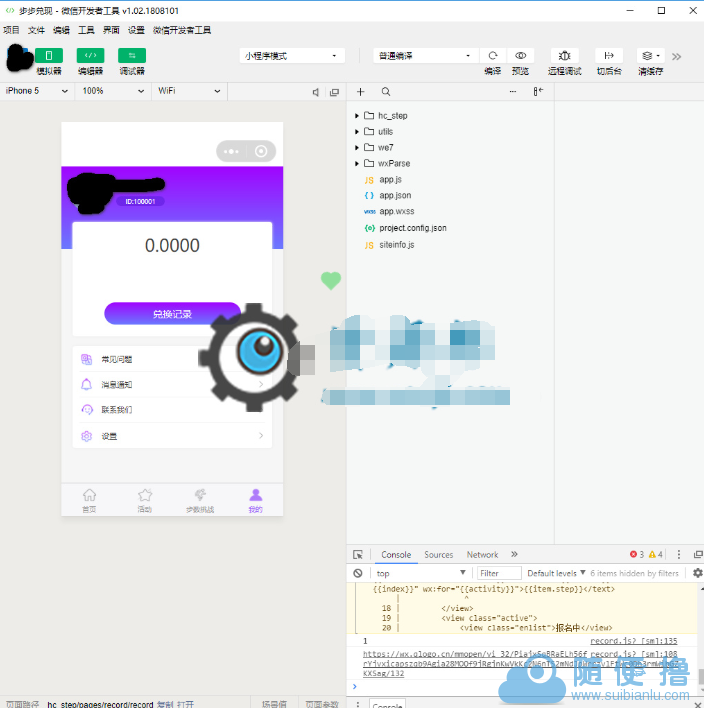Detach simulator into separate window

[x=334, y=92]
